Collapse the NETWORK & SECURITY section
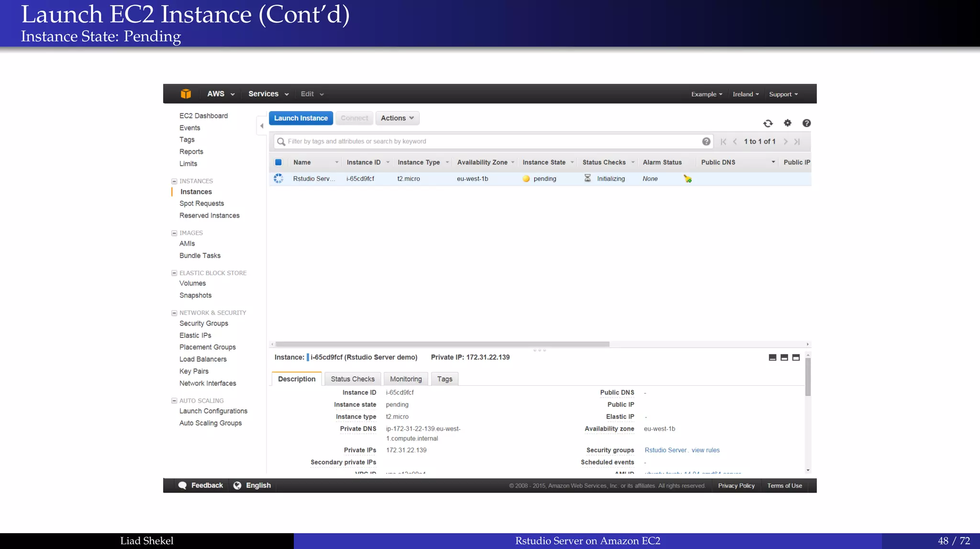This screenshot has height=549, width=980. click(x=174, y=313)
